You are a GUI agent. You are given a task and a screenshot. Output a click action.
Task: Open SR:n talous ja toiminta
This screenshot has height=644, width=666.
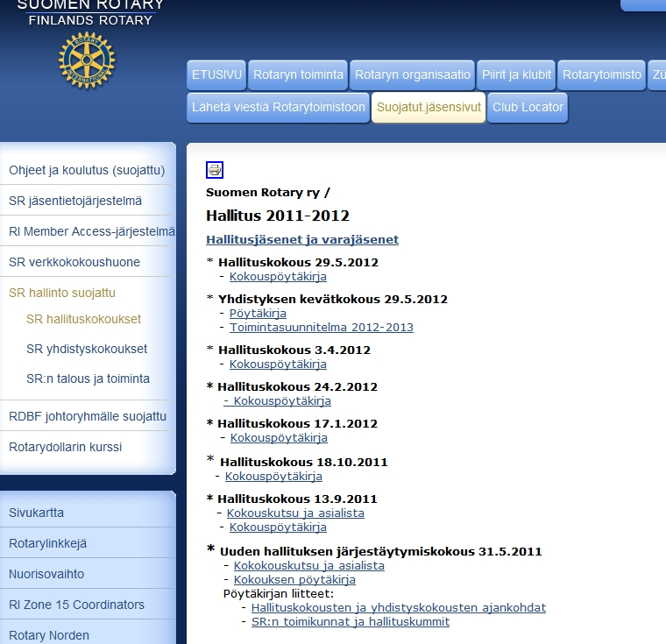coord(88,379)
